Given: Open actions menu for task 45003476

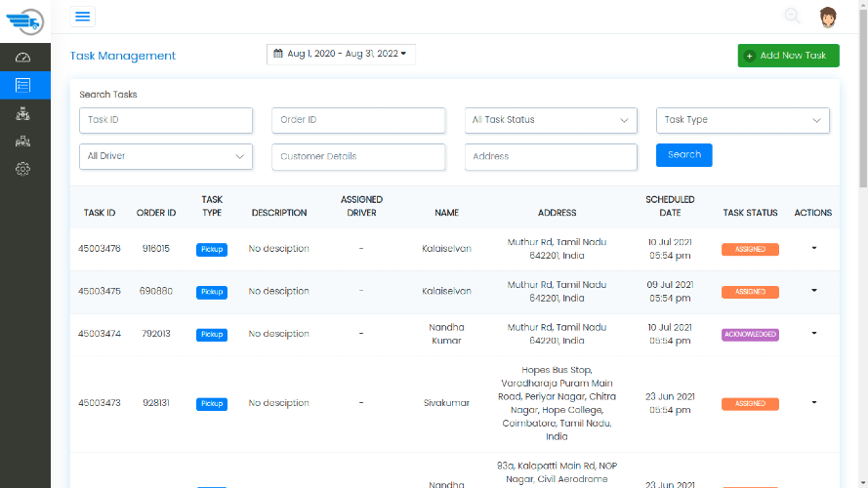Looking at the screenshot, I should click(813, 248).
